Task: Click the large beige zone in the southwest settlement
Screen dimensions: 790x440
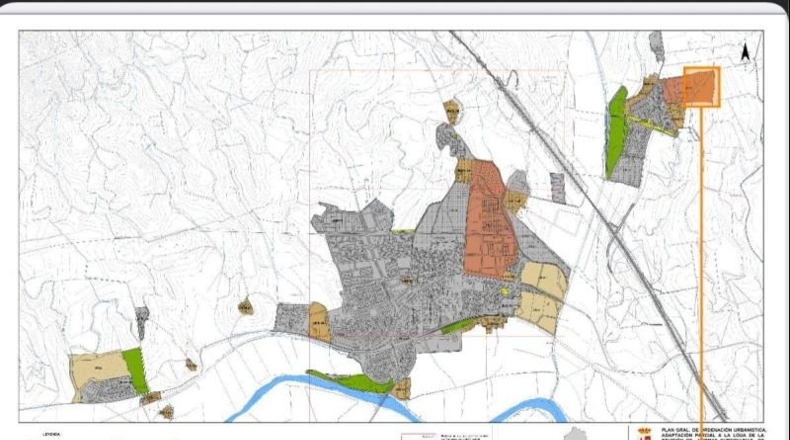Action: tap(99, 369)
